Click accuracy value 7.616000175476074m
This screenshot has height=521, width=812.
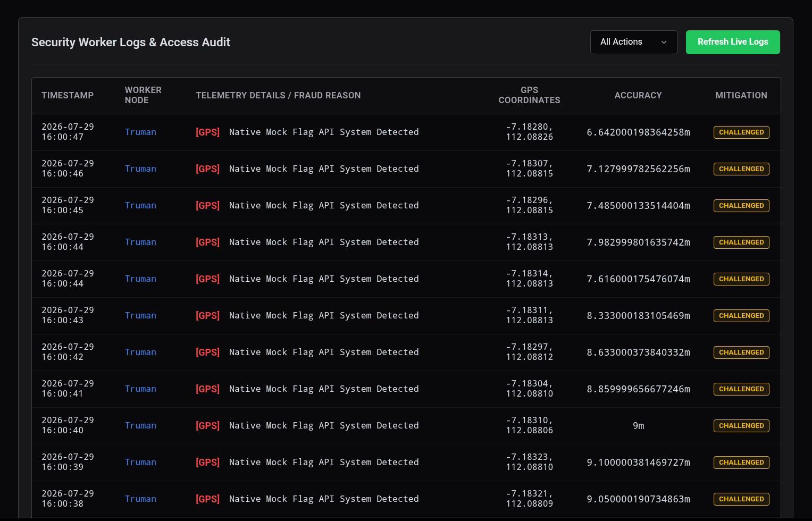click(x=638, y=279)
